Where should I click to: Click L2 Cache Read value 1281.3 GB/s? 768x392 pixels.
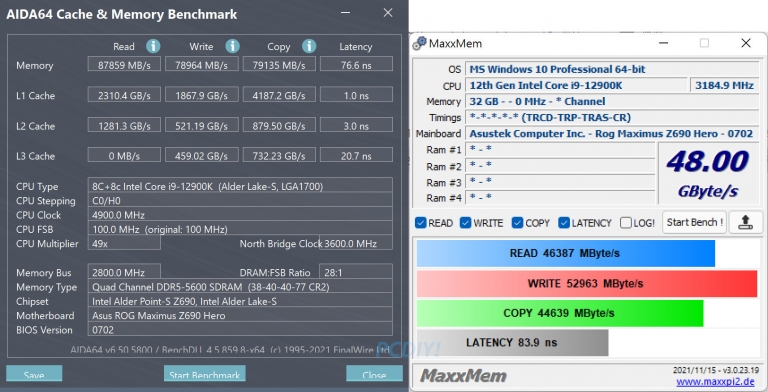[x=124, y=125]
